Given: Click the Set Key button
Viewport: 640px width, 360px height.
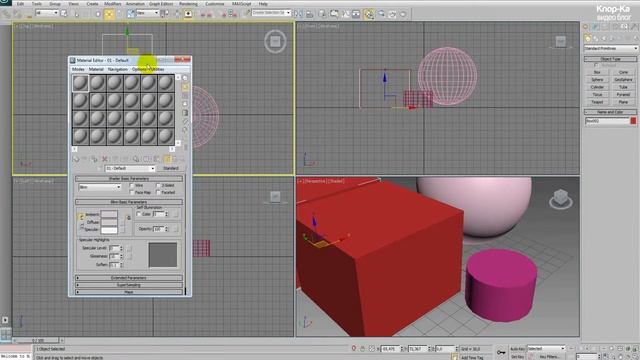Looking at the screenshot, I should click(517, 356).
